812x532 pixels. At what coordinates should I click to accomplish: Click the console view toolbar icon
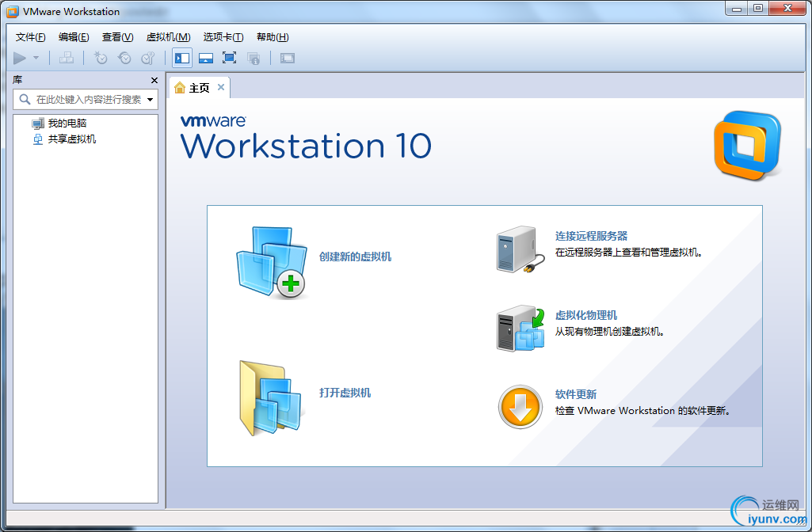click(x=288, y=58)
